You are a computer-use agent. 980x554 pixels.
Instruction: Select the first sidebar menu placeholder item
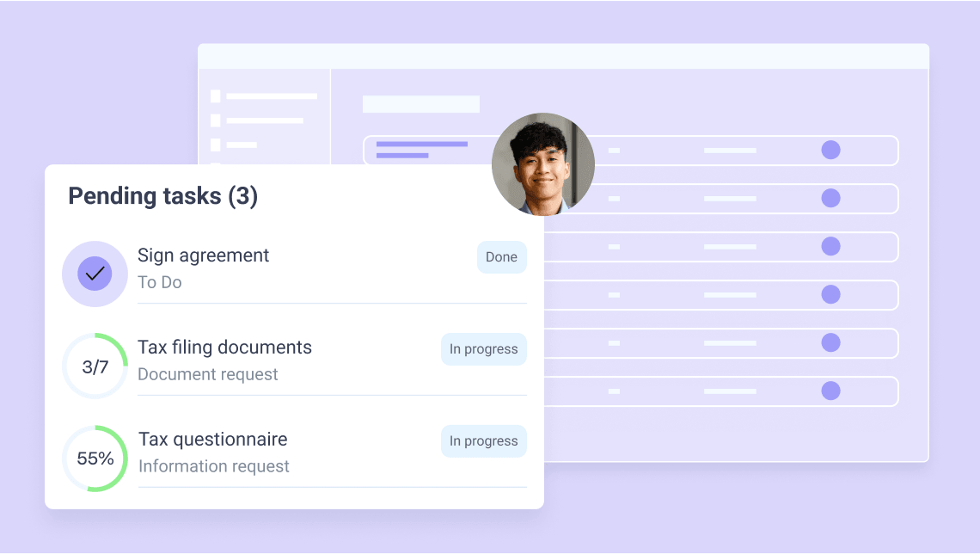(264, 96)
